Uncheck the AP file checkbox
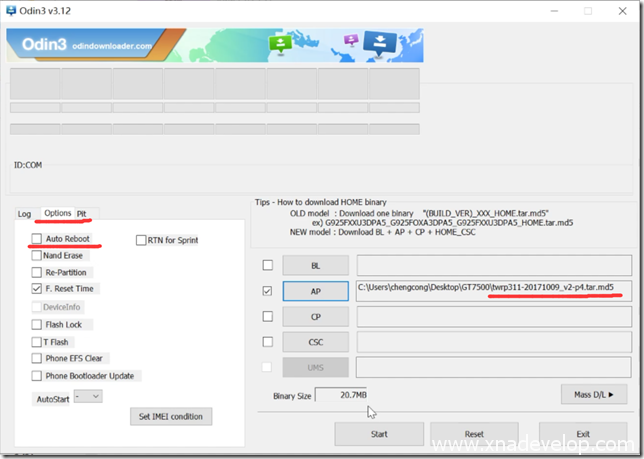 (267, 291)
